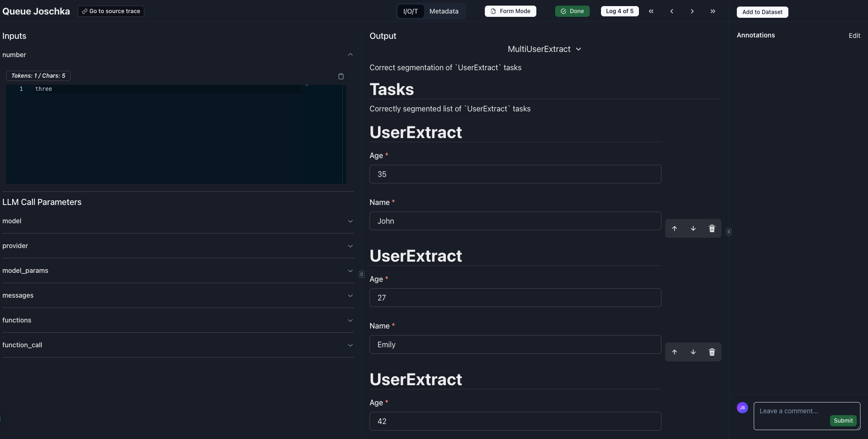Delete the first UserExtract entry with trash icon
The height and width of the screenshot is (439, 868).
pos(712,229)
